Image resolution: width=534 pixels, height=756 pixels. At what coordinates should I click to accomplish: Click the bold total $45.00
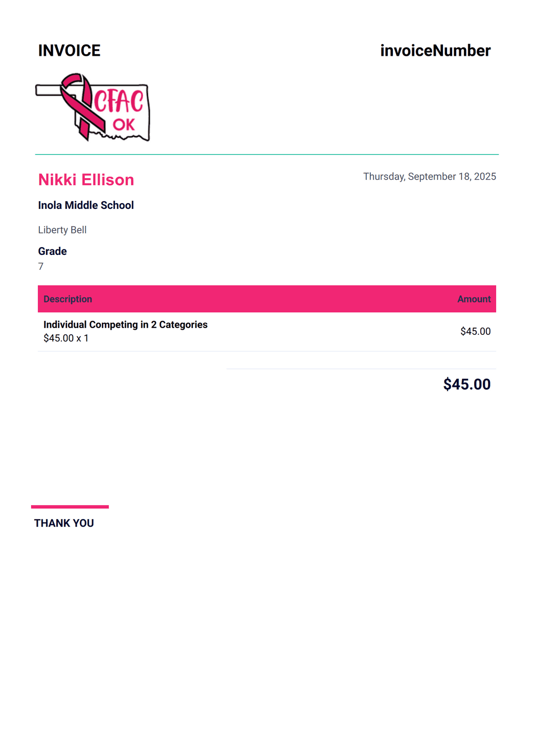click(x=466, y=384)
